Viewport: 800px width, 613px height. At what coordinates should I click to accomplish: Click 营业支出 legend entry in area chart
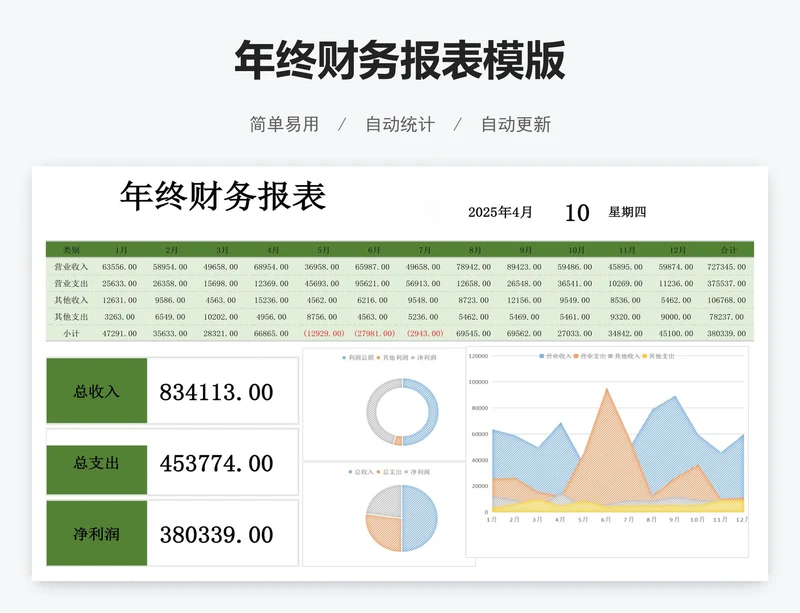589,356
